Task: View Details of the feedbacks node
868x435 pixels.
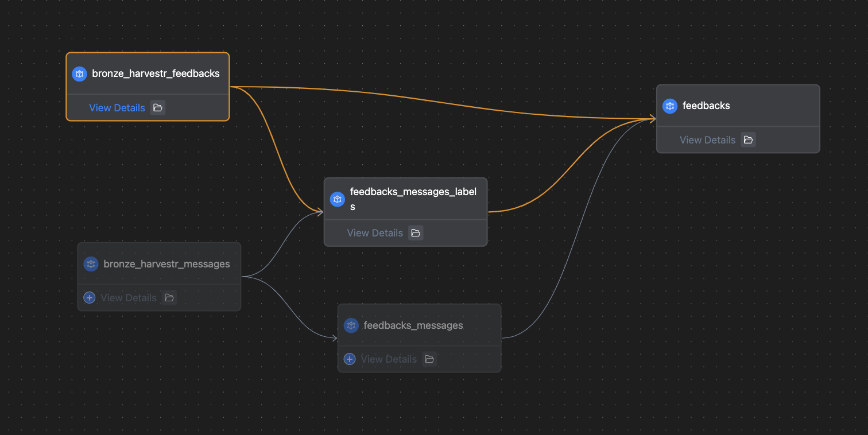Action: coord(707,140)
